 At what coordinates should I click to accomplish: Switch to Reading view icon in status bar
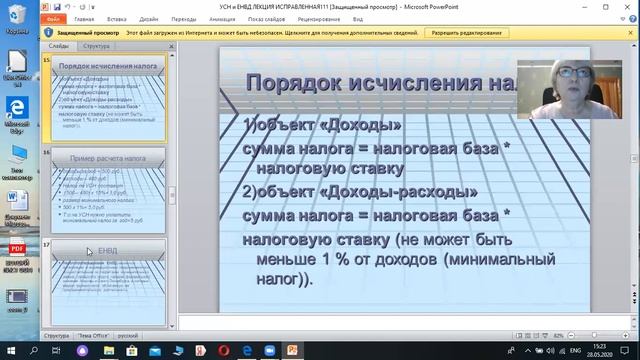pos(536,336)
